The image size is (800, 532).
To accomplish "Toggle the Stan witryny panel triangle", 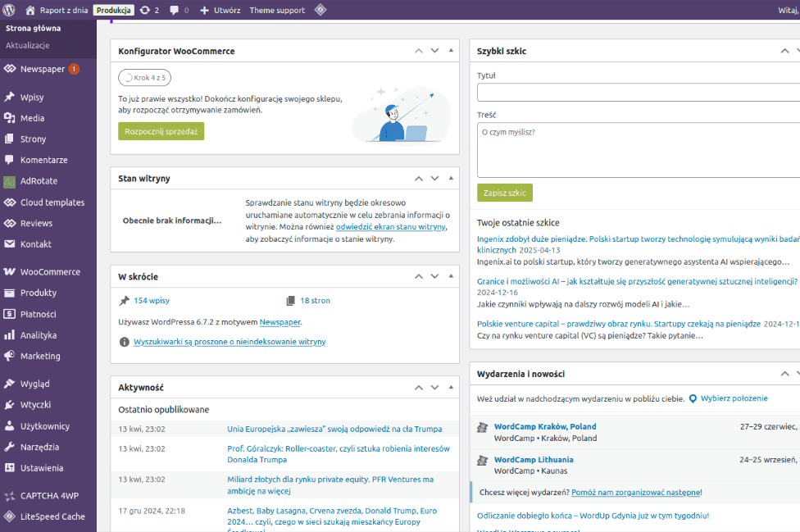I will click(x=451, y=178).
